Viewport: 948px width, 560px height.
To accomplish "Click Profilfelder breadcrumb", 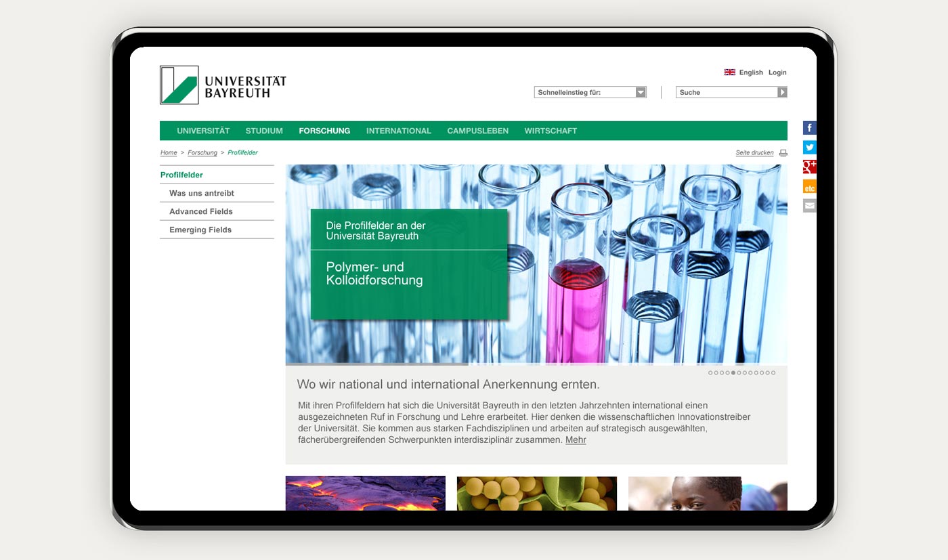I will pos(242,153).
